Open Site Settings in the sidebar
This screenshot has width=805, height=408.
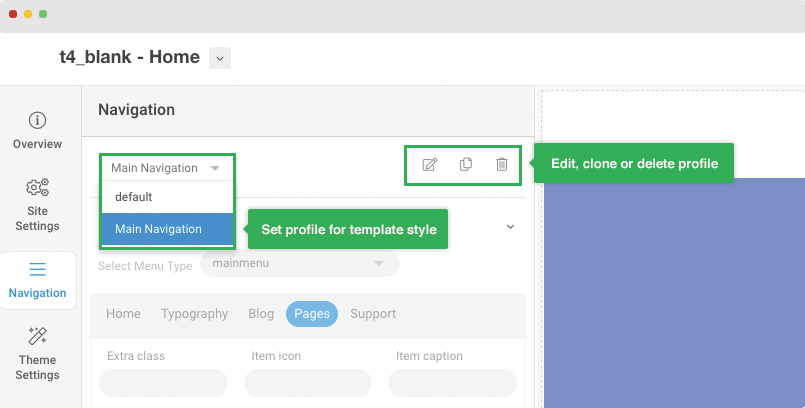click(37, 204)
